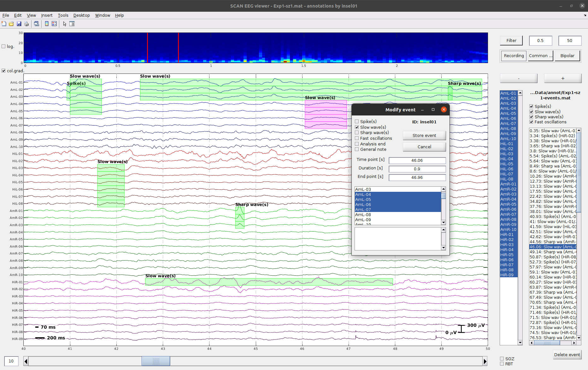Insert a colorbar via the toolbar icon
The height and width of the screenshot is (370, 588).
tap(47, 24)
